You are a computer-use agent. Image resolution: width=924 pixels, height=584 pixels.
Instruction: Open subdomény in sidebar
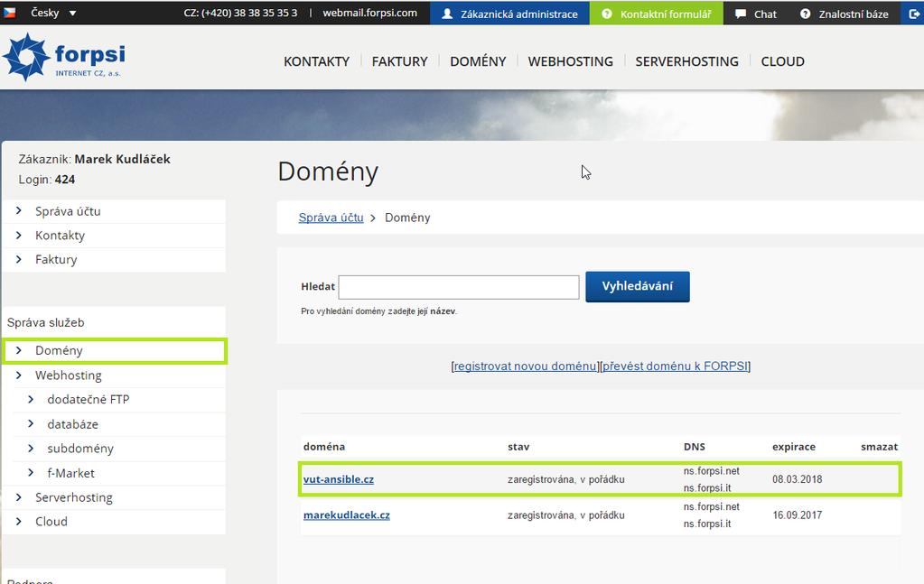[x=80, y=449]
